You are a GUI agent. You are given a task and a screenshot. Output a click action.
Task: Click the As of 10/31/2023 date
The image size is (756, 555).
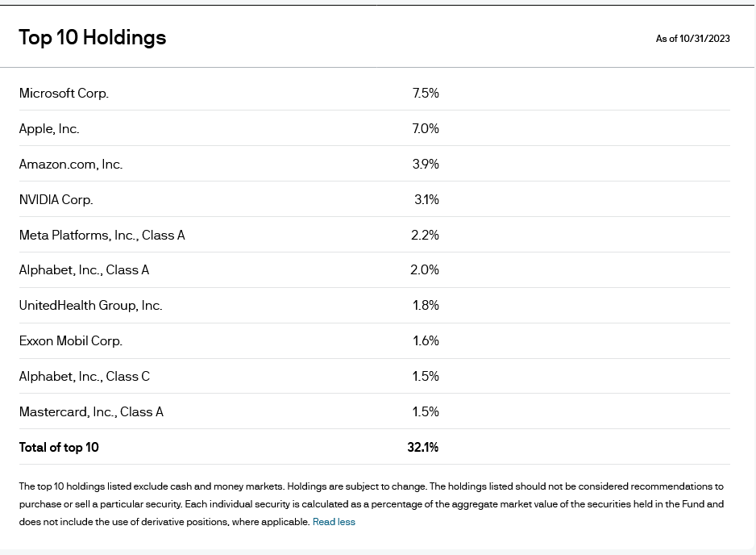point(693,39)
